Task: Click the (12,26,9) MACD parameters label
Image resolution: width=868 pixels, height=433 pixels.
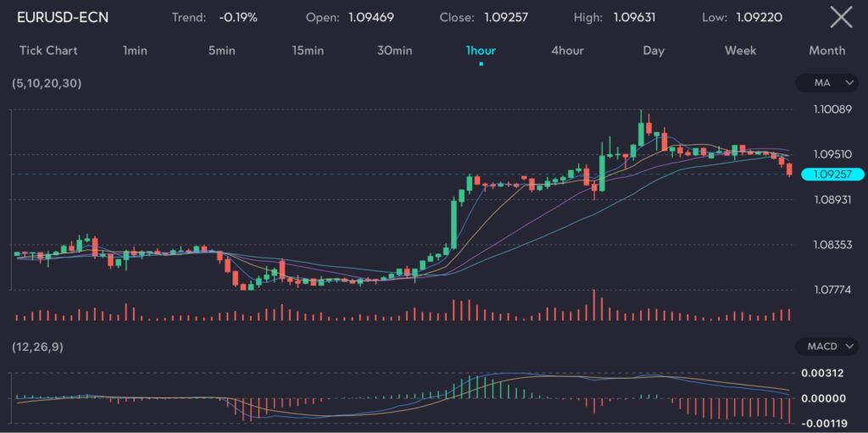Action: (x=37, y=347)
